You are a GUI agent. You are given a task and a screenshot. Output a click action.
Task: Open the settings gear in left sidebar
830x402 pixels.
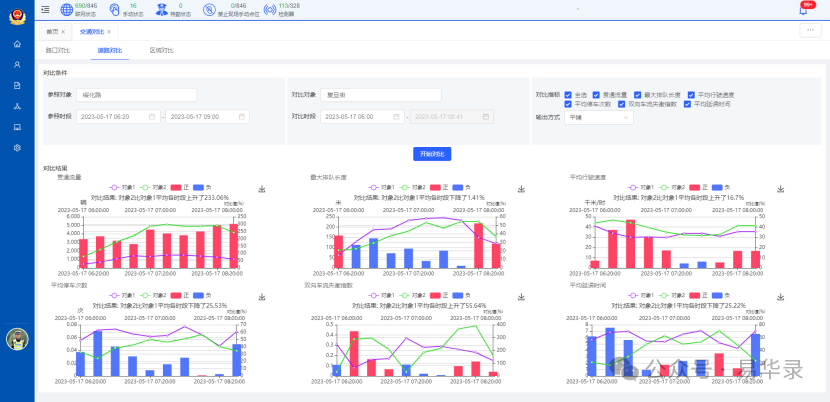click(x=17, y=148)
